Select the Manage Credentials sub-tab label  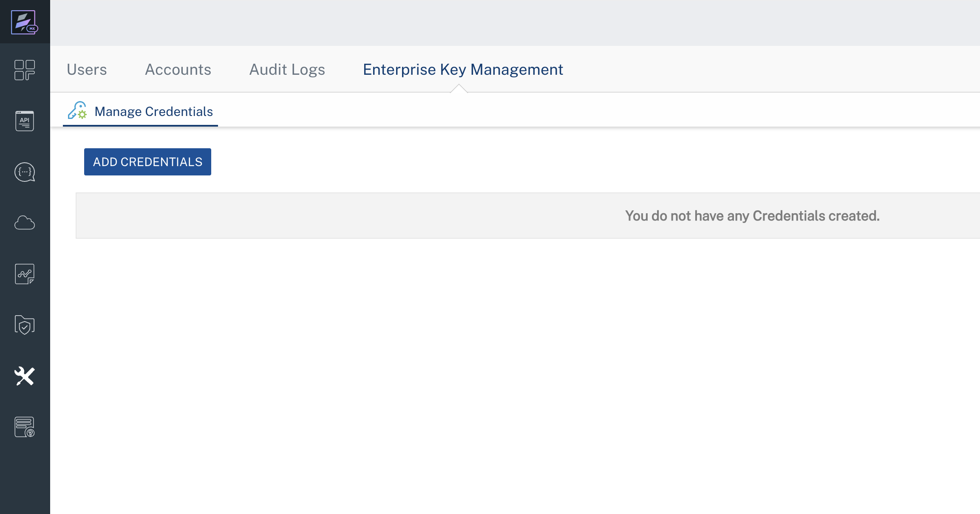153,111
